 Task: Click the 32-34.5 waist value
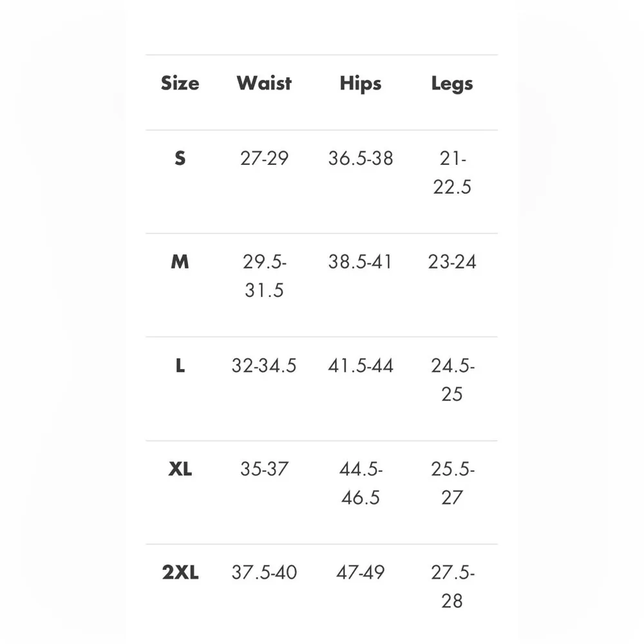(264, 366)
